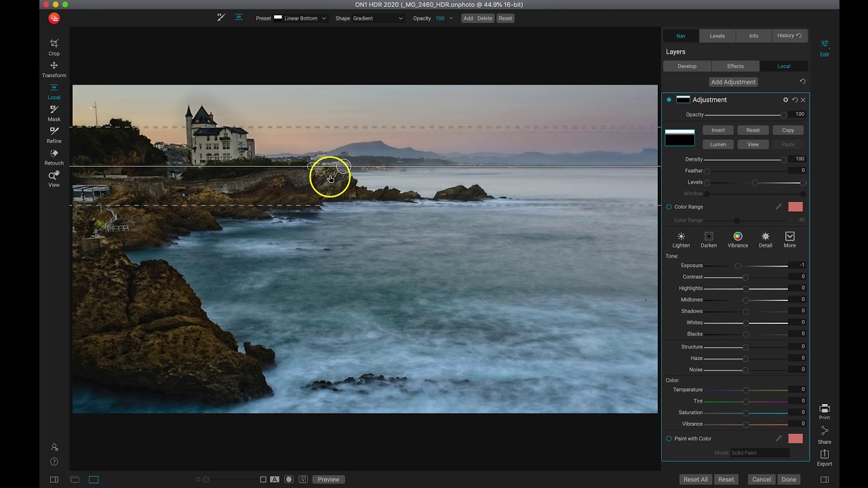Screen dimensions: 868x488
Task: Select the Transform tool
Action: pos(54,69)
